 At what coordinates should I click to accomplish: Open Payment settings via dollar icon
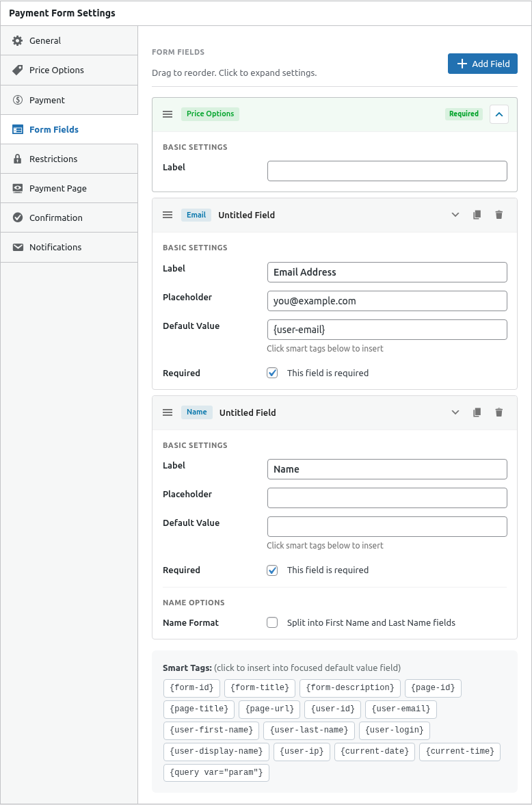coord(19,100)
